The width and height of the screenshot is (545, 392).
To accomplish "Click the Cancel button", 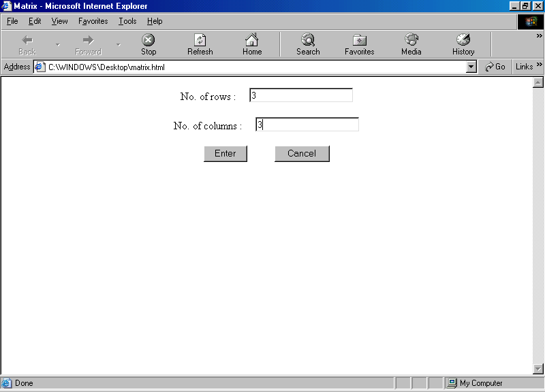I will (x=302, y=154).
